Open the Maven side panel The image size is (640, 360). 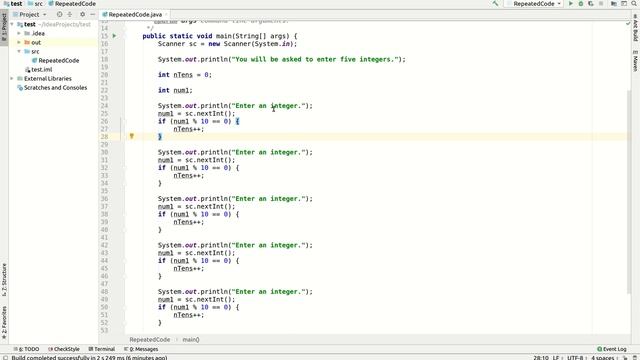[636, 61]
